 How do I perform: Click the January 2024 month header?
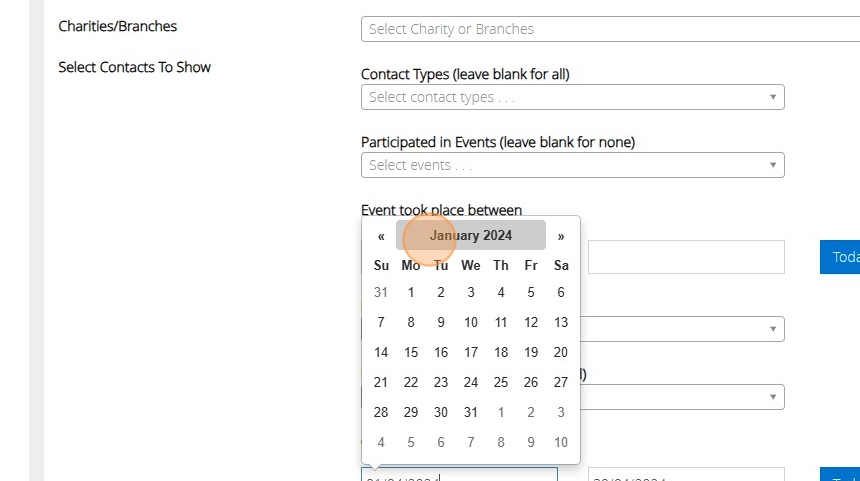point(470,236)
